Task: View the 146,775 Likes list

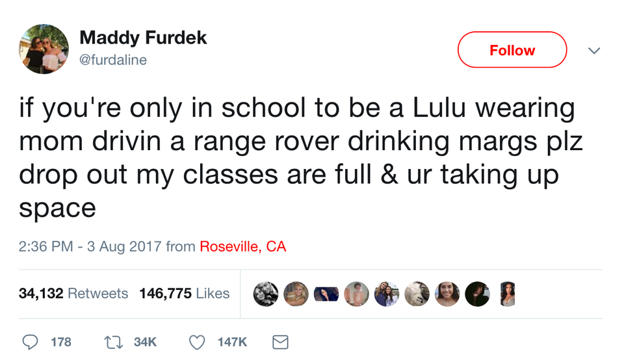Action: [x=185, y=294]
